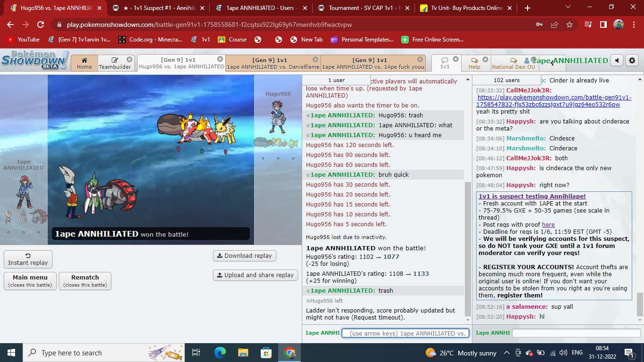Open the saved passwords key icon
The height and width of the screenshot is (362, 644).
click(x=539, y=25)
